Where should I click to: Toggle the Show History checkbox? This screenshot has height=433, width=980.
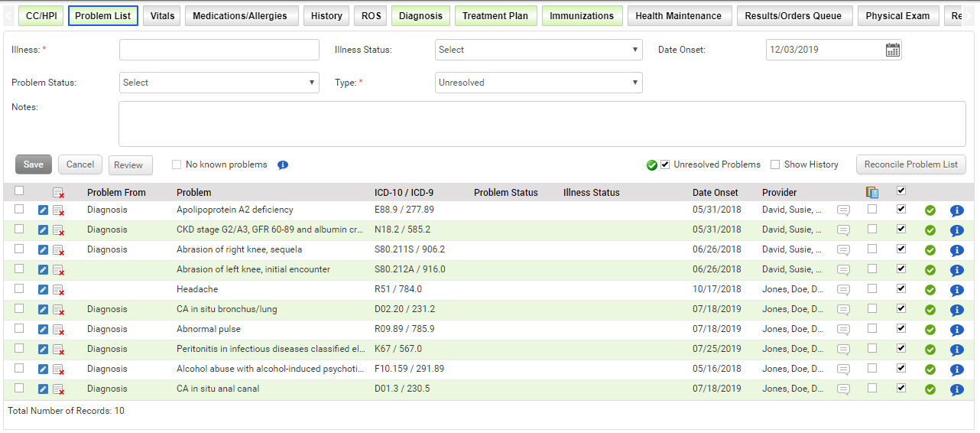pyautogui.click(x=775, y=164)
